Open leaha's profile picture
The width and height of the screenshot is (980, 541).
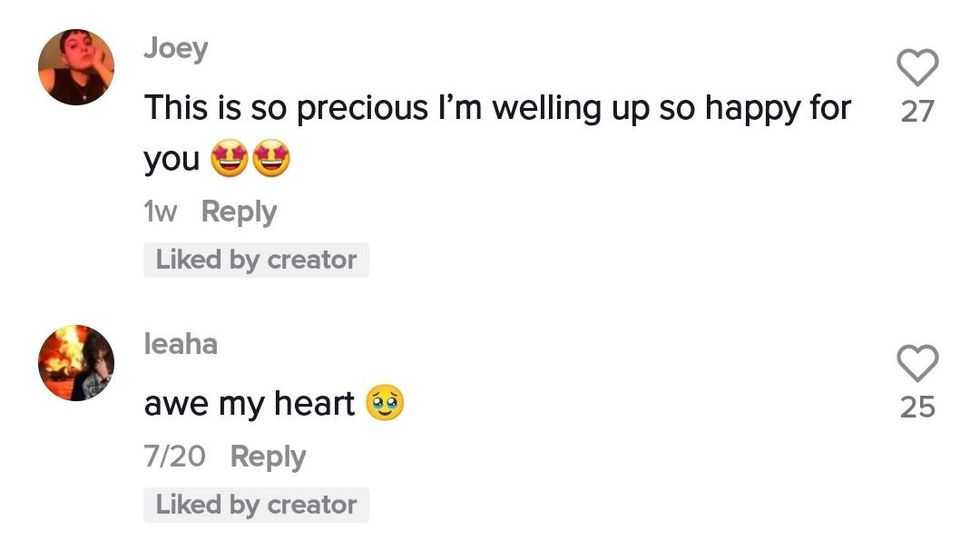(x=76, y=362)
